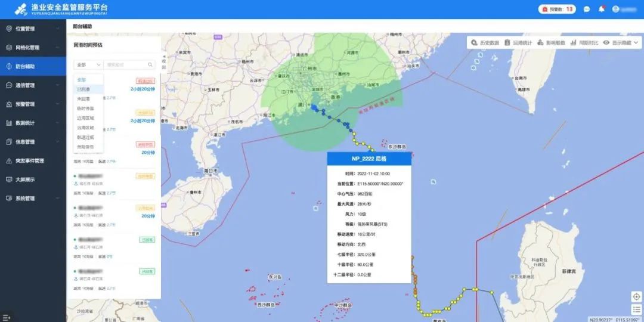Image resolution: width=644 pixels, height=322 pixels.
Task: Click the 东沙群岛 label on the map
Action: click(397, 147)
